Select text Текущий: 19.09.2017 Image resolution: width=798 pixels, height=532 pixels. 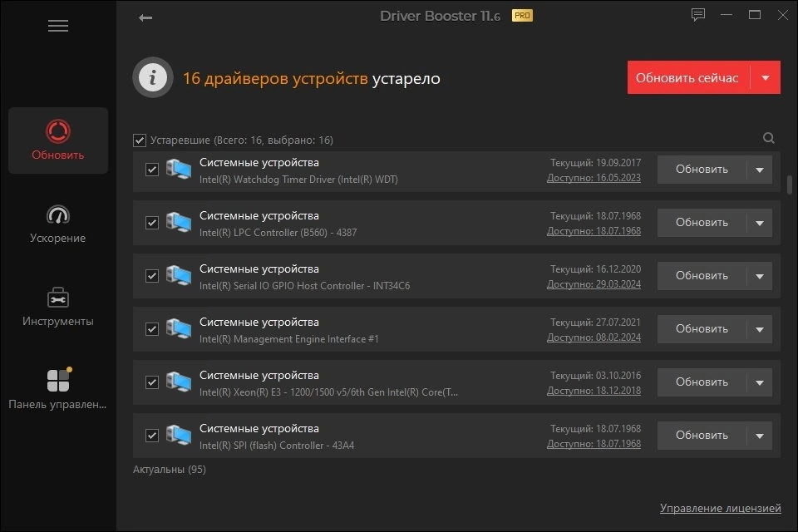[595, 163]
